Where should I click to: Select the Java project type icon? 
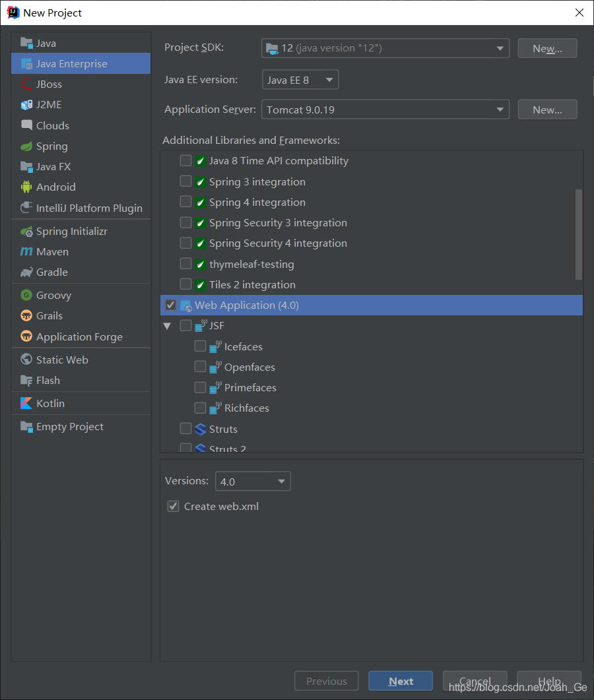pyautogui.click(x=26, y=44)
